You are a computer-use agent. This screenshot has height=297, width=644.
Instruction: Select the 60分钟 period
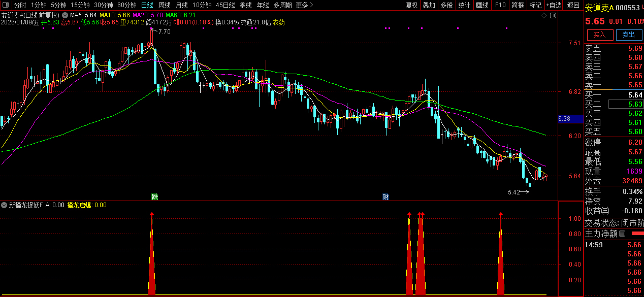127,5
